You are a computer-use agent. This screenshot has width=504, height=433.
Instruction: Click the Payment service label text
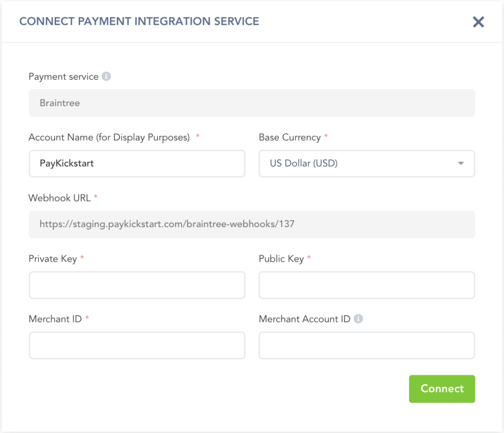pos(63,77)
